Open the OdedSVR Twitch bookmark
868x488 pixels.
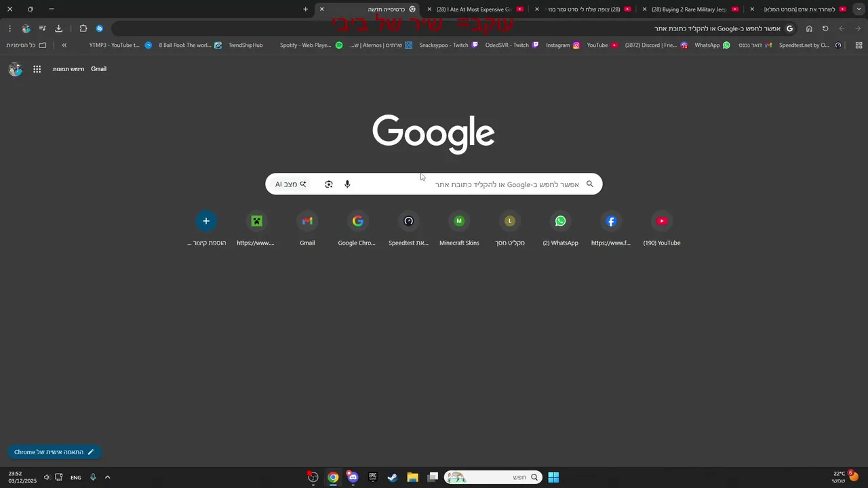(x=512, y=45)
